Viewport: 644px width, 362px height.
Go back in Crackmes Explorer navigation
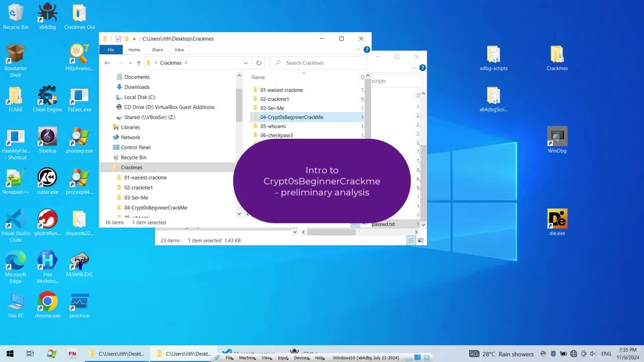click(107, 63)
